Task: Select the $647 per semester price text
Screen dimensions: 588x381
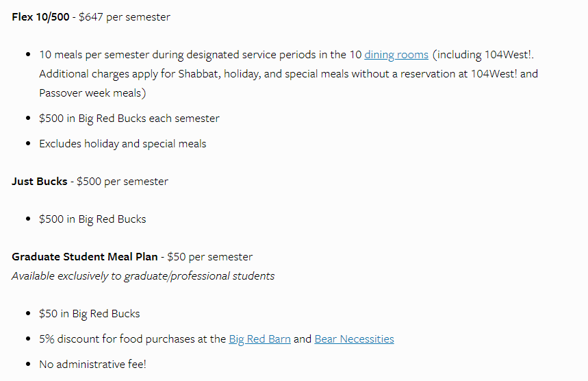Action: (125, 17)
